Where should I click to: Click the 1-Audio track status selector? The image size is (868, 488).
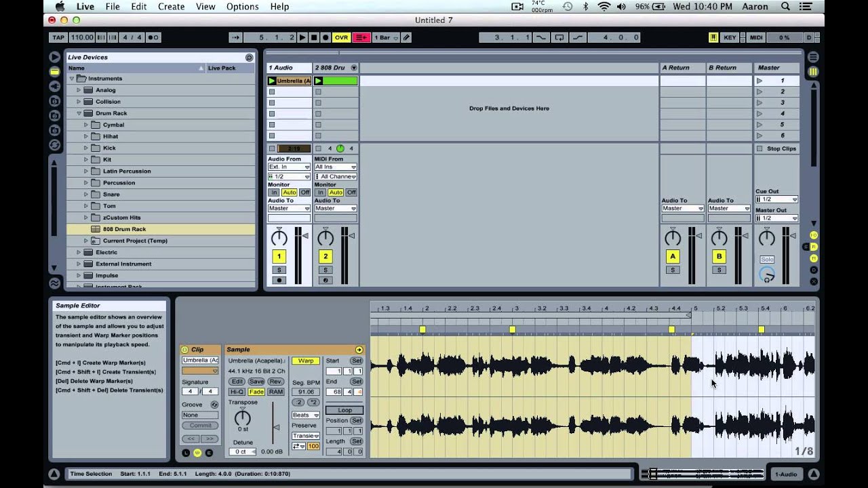click(x=787, y=474)
